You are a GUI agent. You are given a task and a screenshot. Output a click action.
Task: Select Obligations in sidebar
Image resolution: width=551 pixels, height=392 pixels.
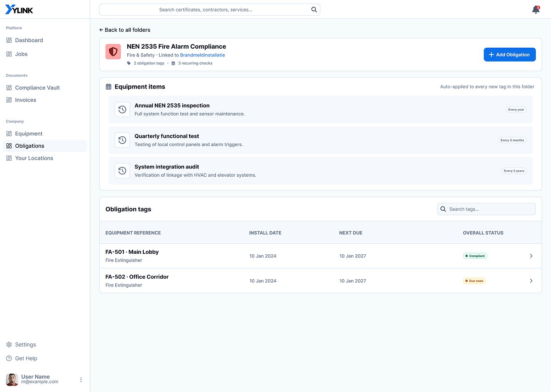pos(45,146)
